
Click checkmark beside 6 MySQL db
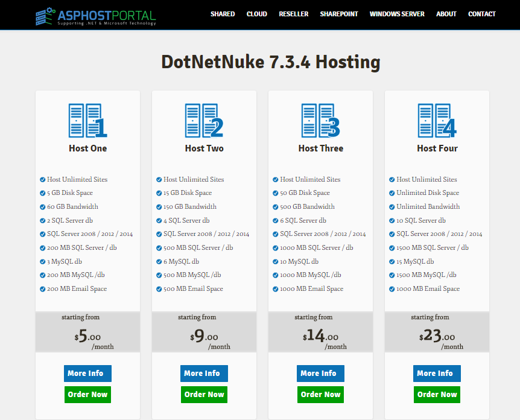coord(159,262)
